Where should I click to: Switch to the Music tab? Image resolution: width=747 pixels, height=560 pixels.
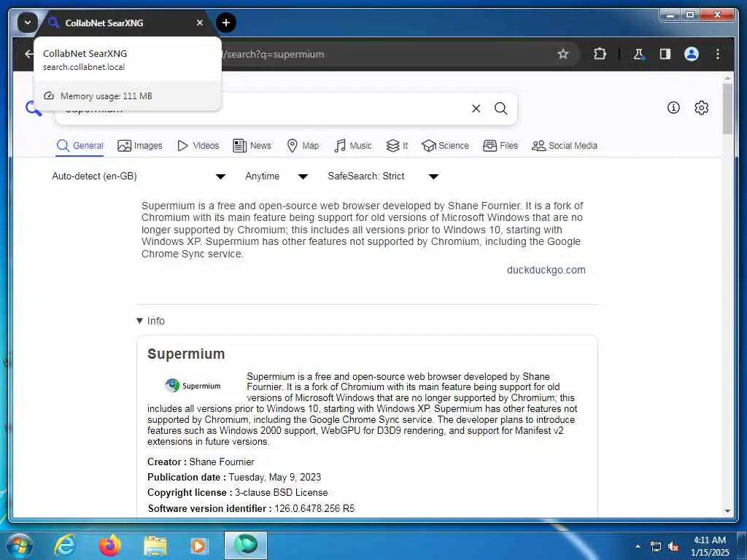pos(352,146)
